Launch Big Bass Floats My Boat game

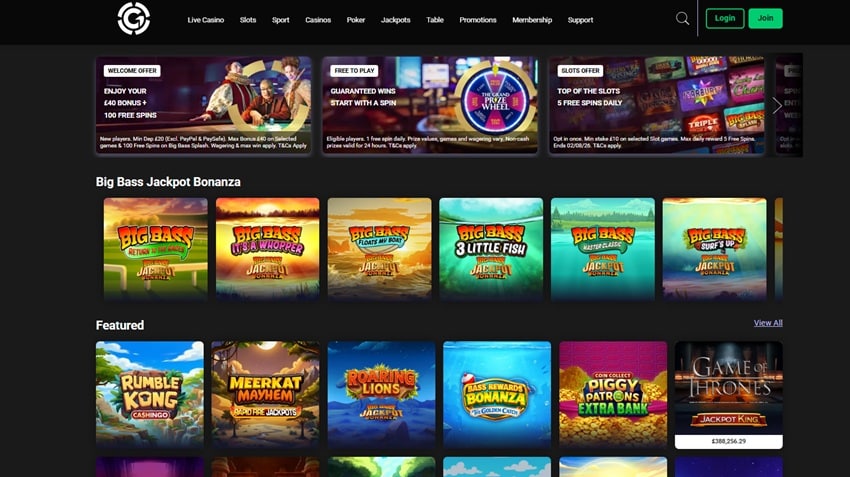click(x=379, y=249)
